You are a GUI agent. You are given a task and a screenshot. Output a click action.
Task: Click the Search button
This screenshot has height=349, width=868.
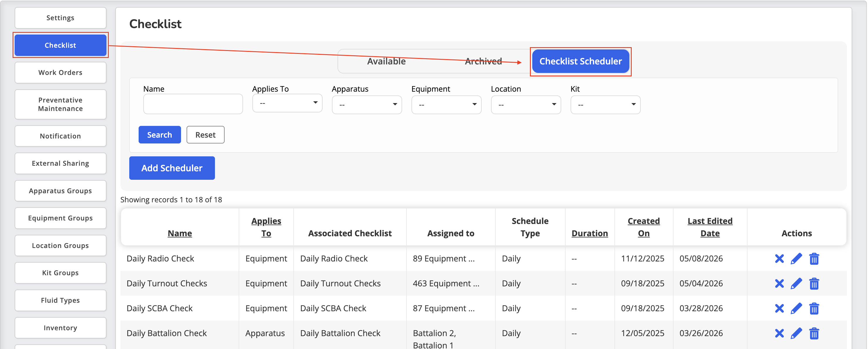159,135
